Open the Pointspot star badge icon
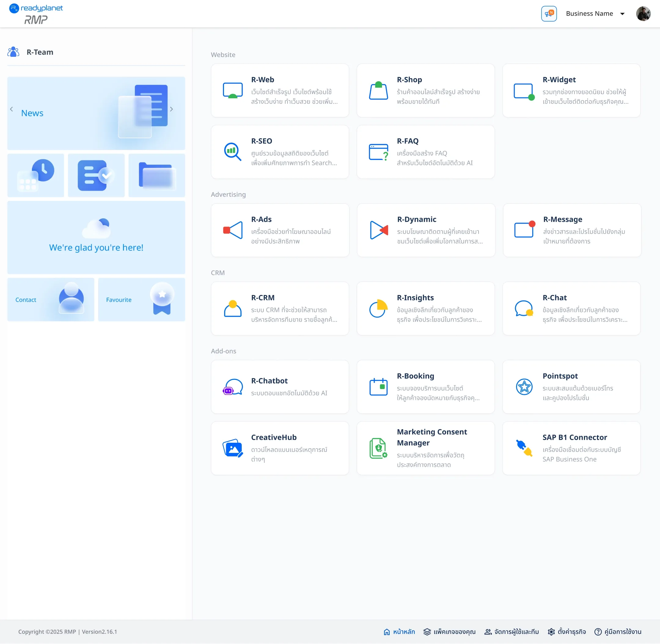The height and width of the screenshot is (644, 660). [524, 387]
